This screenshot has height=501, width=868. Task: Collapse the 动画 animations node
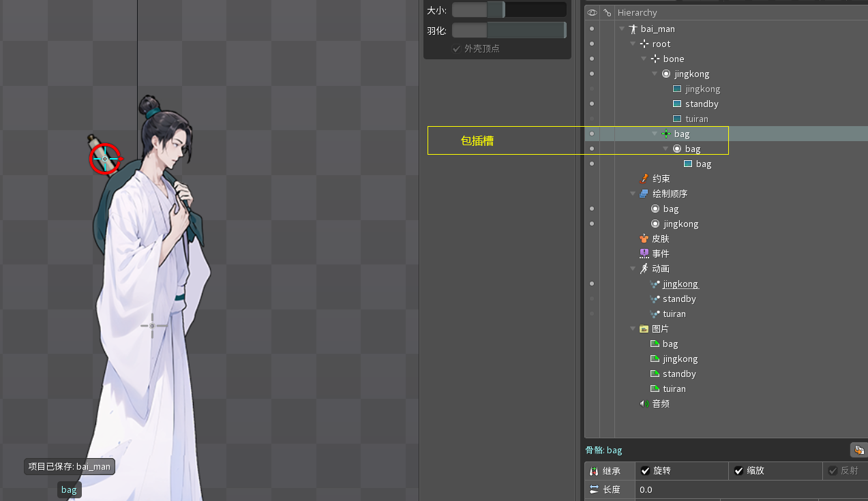point(633,269)
